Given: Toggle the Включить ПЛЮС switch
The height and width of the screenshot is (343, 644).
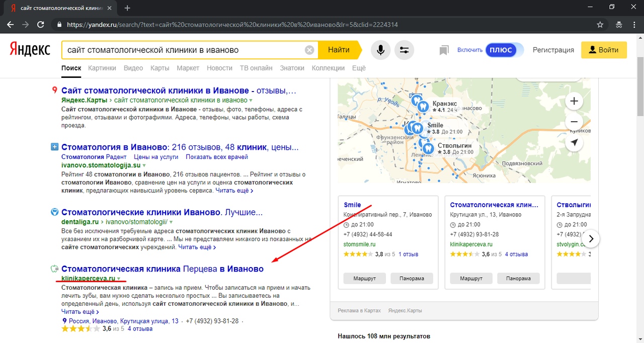Looking at the screenshot, I should pos(504,50).
